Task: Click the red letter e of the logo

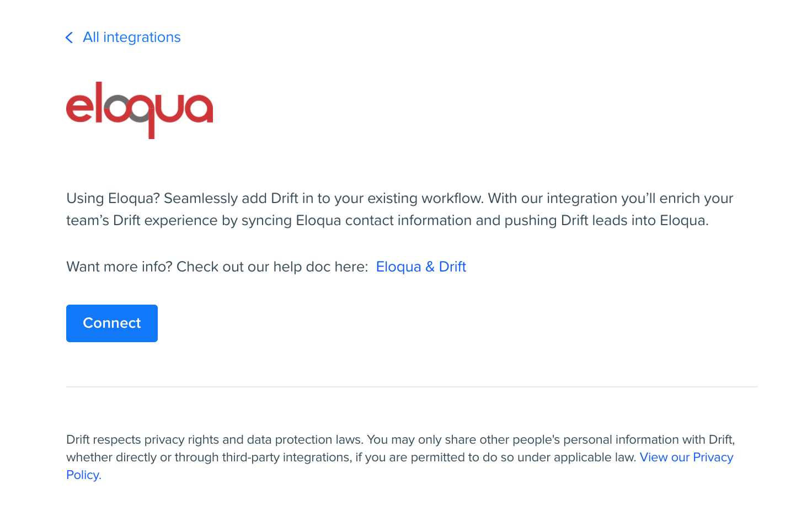Action: coord(80,108)
